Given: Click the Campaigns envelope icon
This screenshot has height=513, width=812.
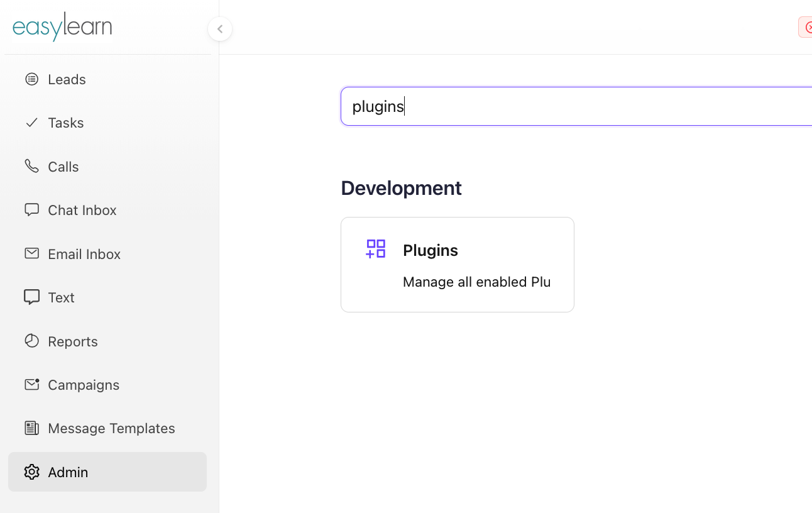Looking at the screenshot, I should pyautogui.click(x=31, y=384).
